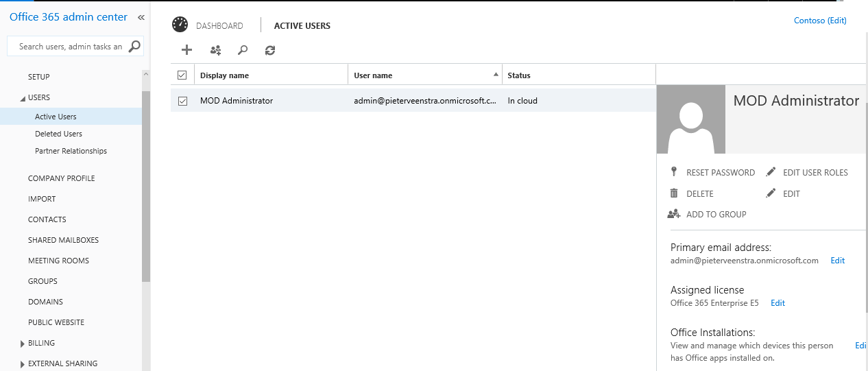The width and height of the screenshot is (868, 371).
Task: Click the Status column header
Action: tap(579, 75)
